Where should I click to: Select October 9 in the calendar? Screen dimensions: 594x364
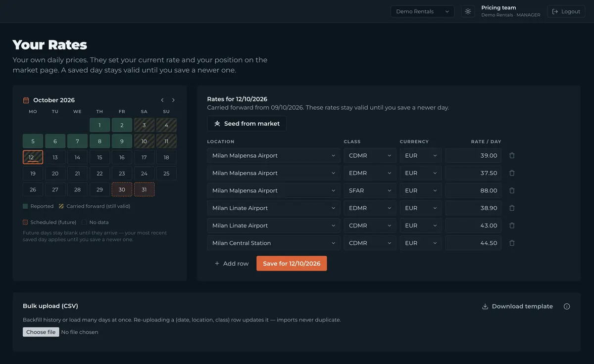[122, 141]
